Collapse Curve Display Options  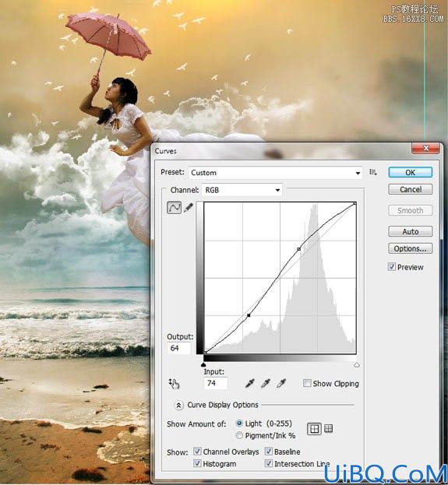tap(178, 405)
